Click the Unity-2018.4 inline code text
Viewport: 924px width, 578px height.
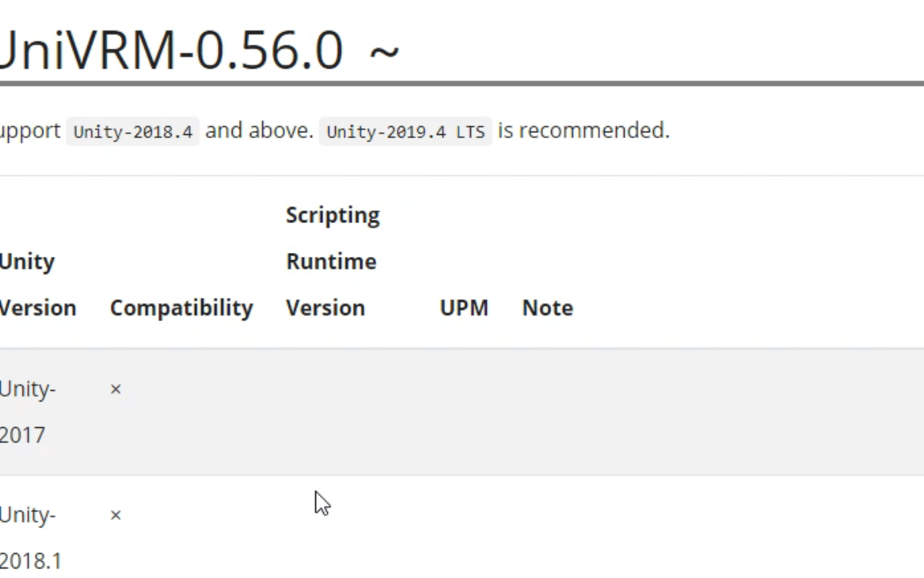(132, 132)
